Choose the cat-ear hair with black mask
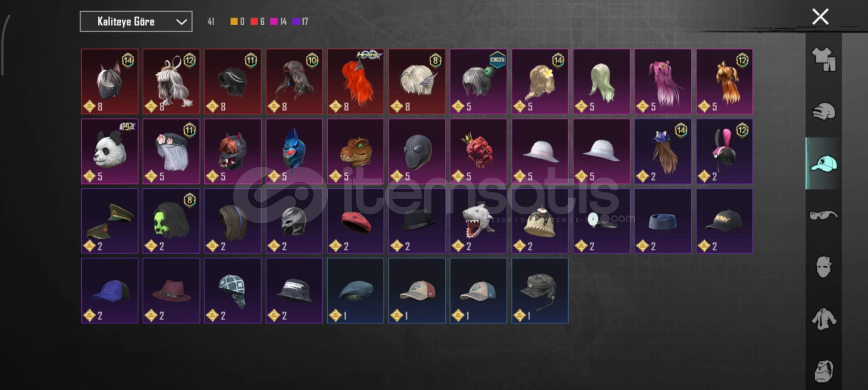868x390 pixels. tap(110, 81)
